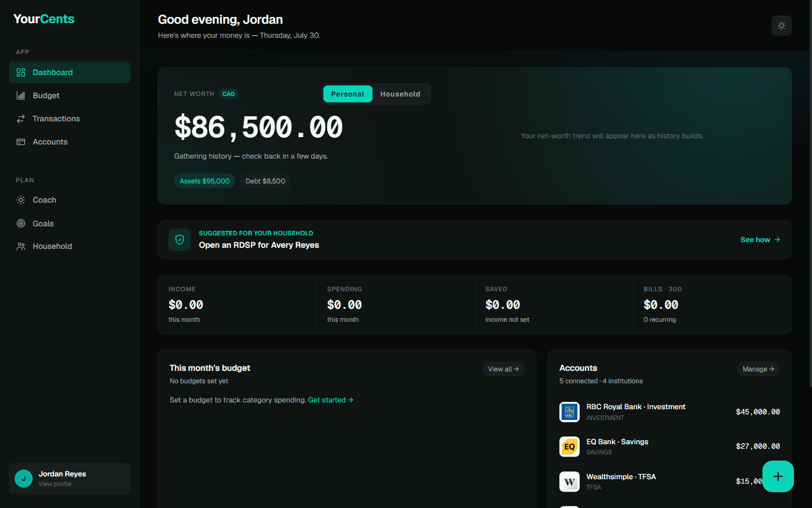Click Get started budget link
Viewport: 812px width, 508px height.
[x=330, y=400]
